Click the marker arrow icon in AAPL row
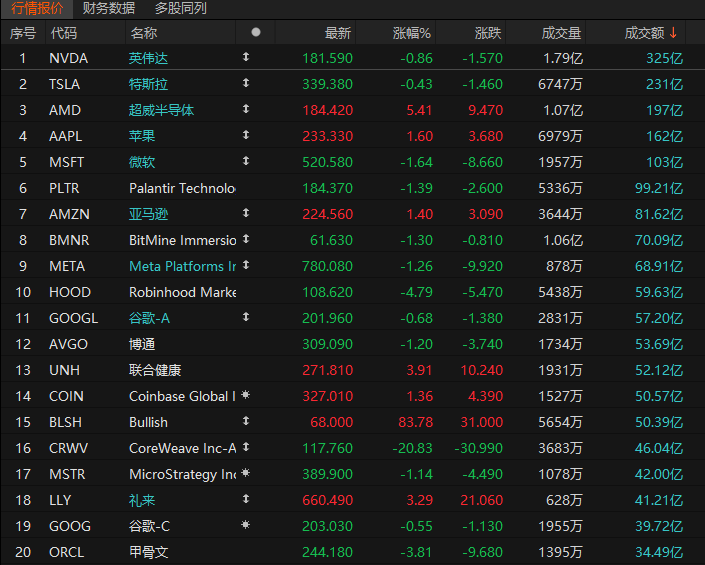The height and width of the screenshot is (565, 705). (x=246, y=135)
